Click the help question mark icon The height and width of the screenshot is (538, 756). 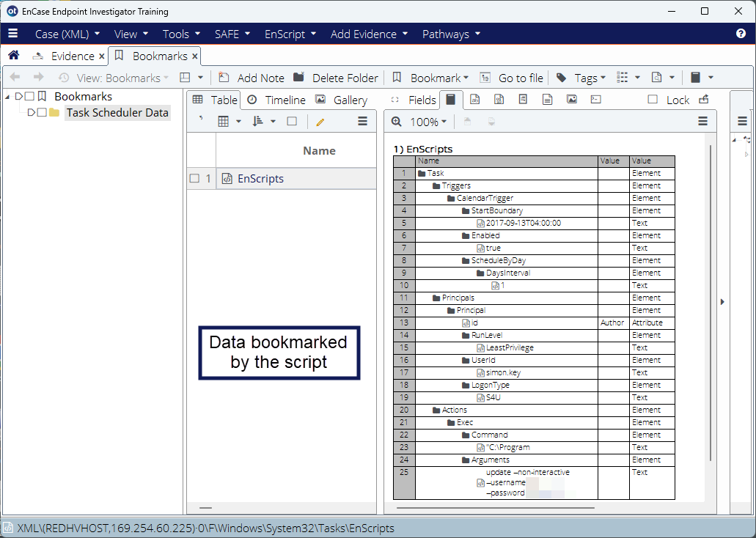[x=741, y=34]
